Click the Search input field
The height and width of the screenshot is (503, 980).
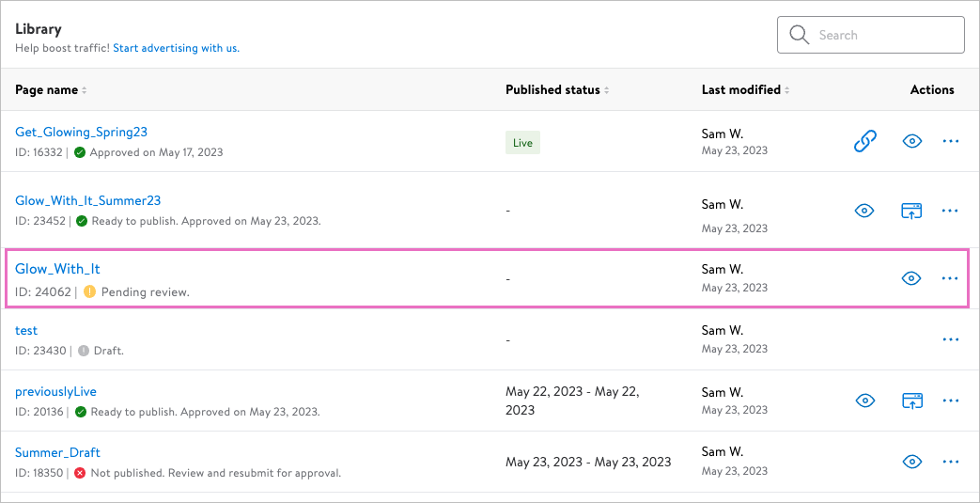tap(883, 35)
